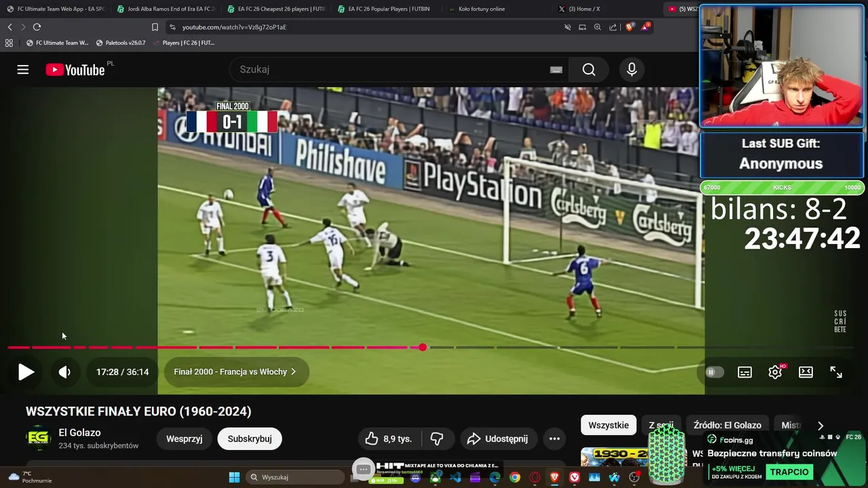Image resolution: width=868 pixels, height=488 pixels.
Task: Open chapter Finał 2000 - Francja vs Włochy
Action: click(x=235, y=372)
